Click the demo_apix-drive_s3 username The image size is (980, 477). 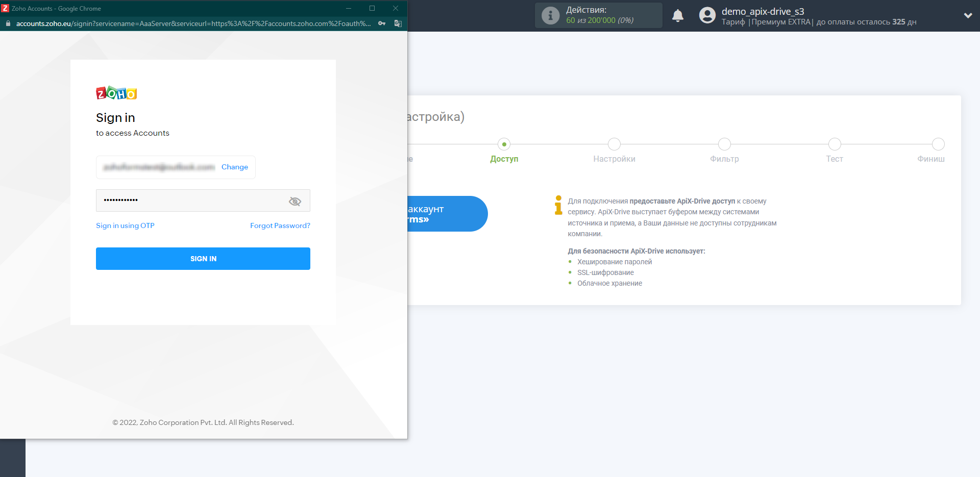coord(763,11)
